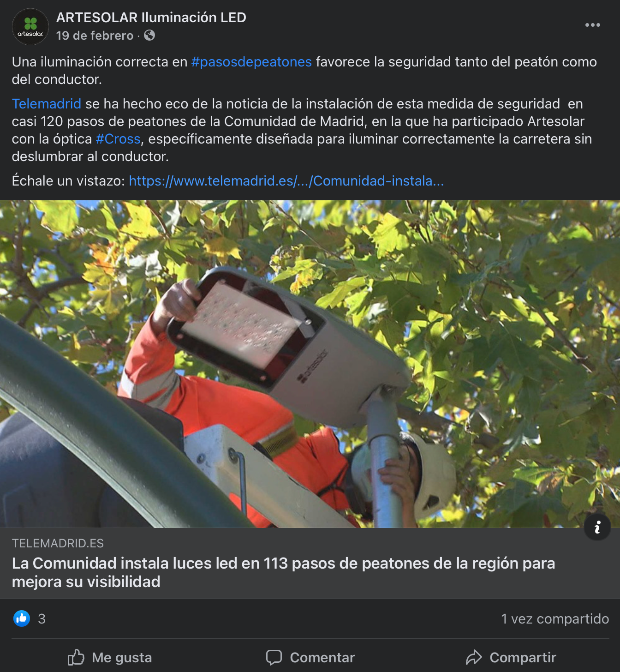Open the street lamp preview image
Viewport: 620px width, 672px height.
click(310, 364)
